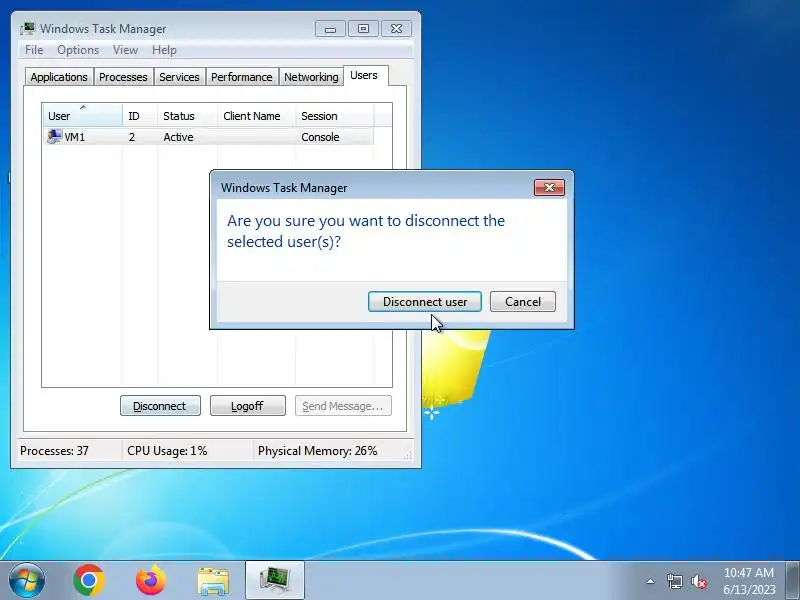Open the network tray icon
This screenshot has width=800, height=600.
674,581
